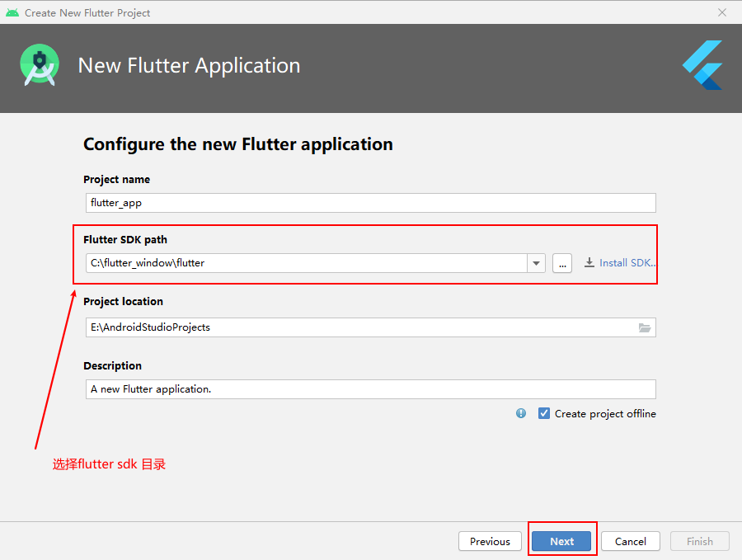742x560 pixels.
Task: Cancel the new Flutter project wizard
Action: coord(631,541)
